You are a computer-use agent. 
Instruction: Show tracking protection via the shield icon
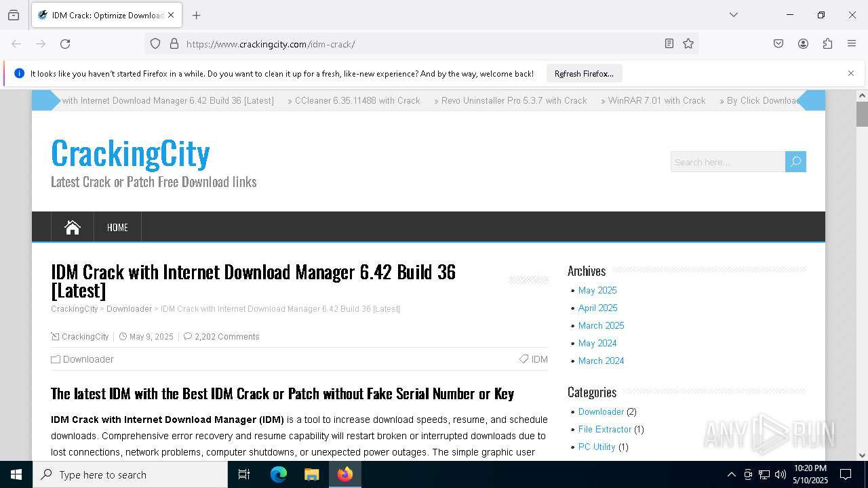(x=155, y=44)
